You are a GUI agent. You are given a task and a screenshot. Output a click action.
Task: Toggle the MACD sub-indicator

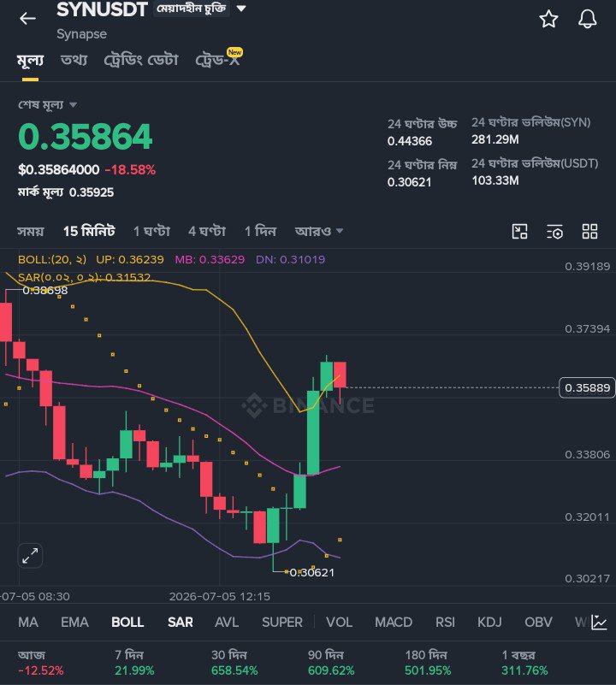[x=393, y=622]
